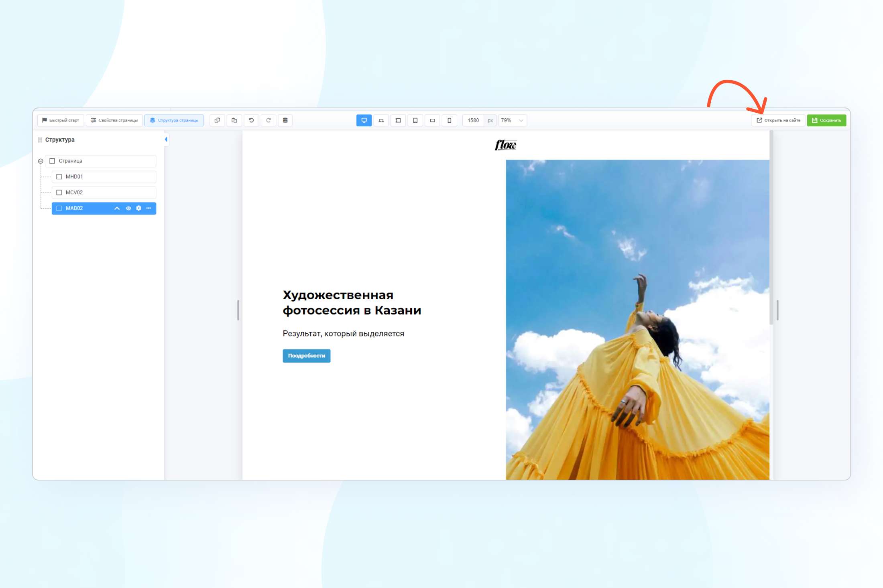This screenshot has width=883, height=588.
Task: Click the paste icon in the toolbar
Action: (x=234, y=120)
